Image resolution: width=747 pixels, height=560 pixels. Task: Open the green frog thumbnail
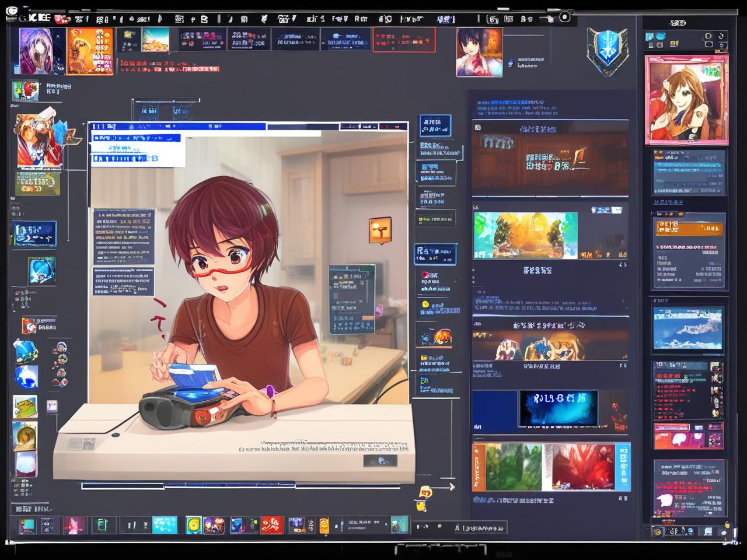tap(25, 407)
